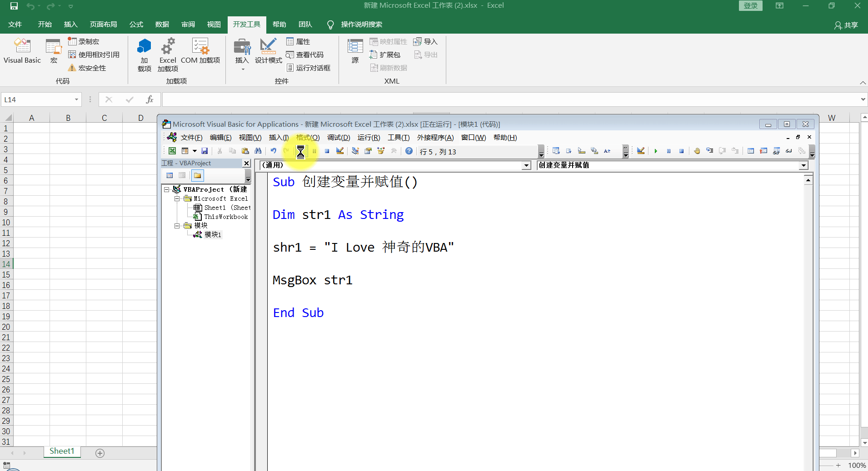Click Record Macro (录制宏)

[84, 41]
